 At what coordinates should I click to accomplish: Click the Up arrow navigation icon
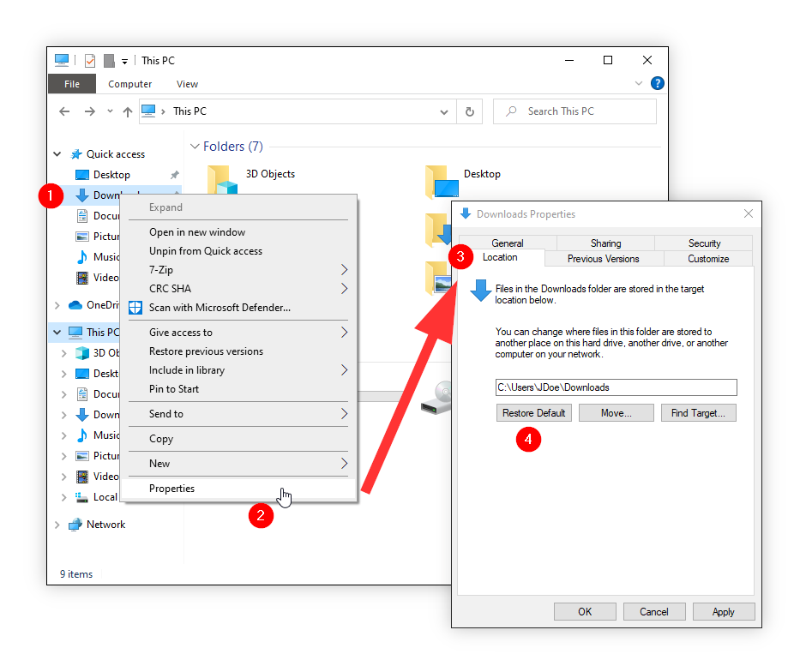click(x=128, y=111)
